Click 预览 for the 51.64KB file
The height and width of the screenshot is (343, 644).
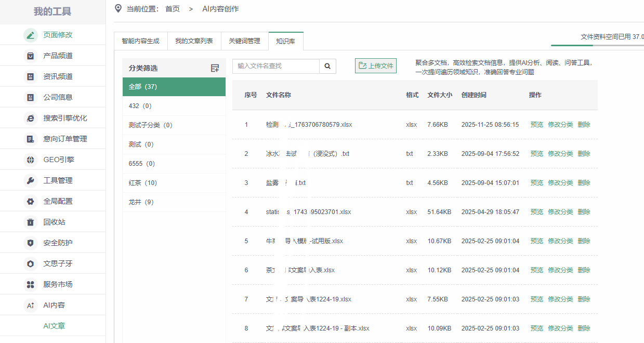(x=536, y=212)
